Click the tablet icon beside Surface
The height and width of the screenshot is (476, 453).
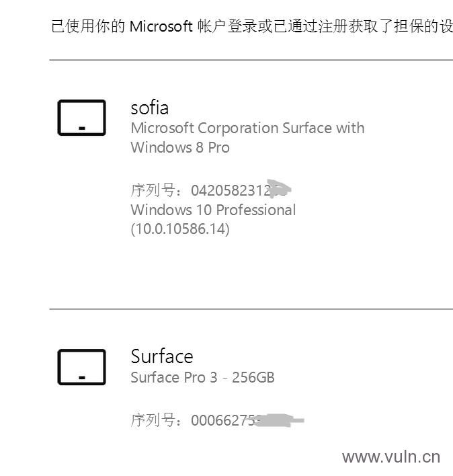point(81,367)
